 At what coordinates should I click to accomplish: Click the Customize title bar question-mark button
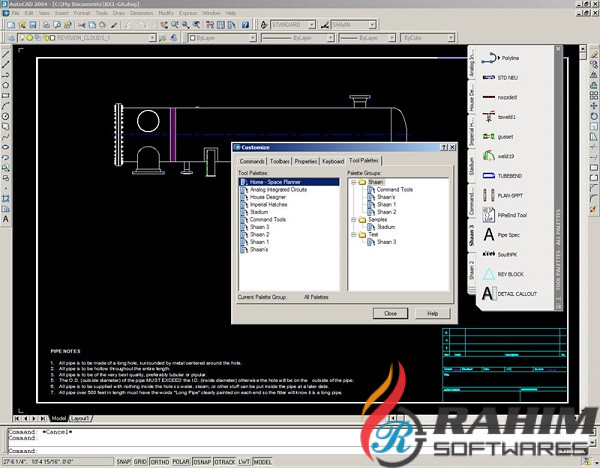tap(444, 147)
